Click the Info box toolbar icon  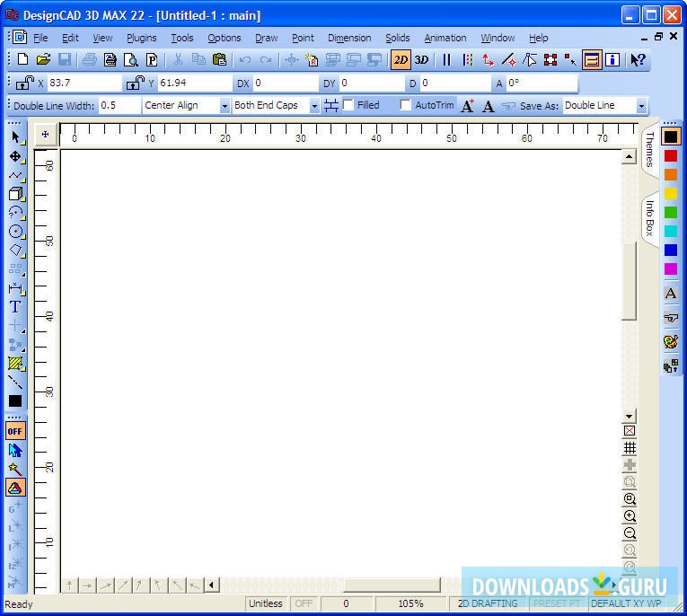point(612,59)
